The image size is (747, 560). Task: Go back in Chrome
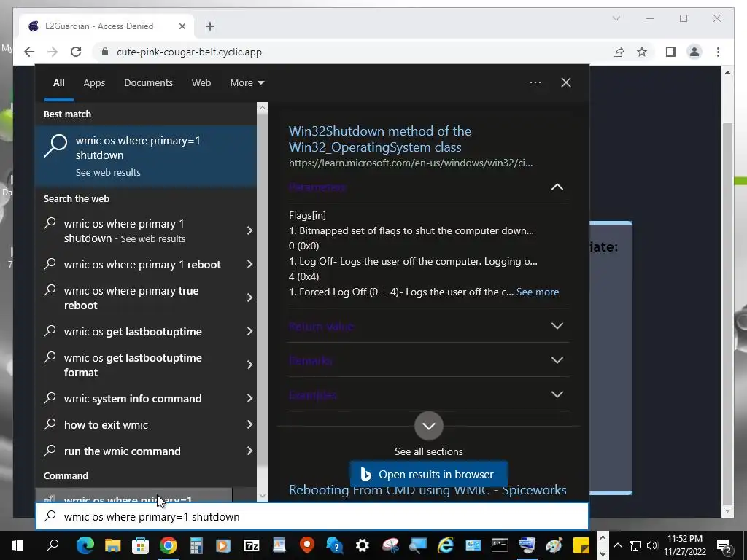click(x=29, y=52)
